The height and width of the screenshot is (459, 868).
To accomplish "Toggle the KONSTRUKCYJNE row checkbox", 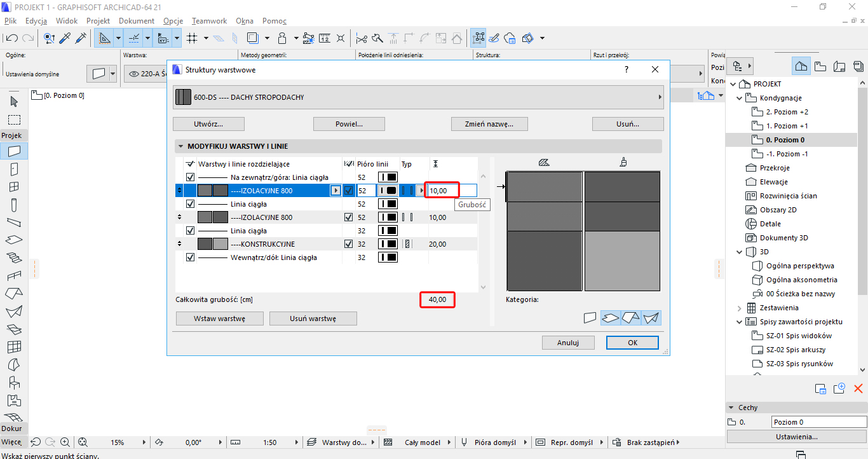I will [x=348, y=244].
